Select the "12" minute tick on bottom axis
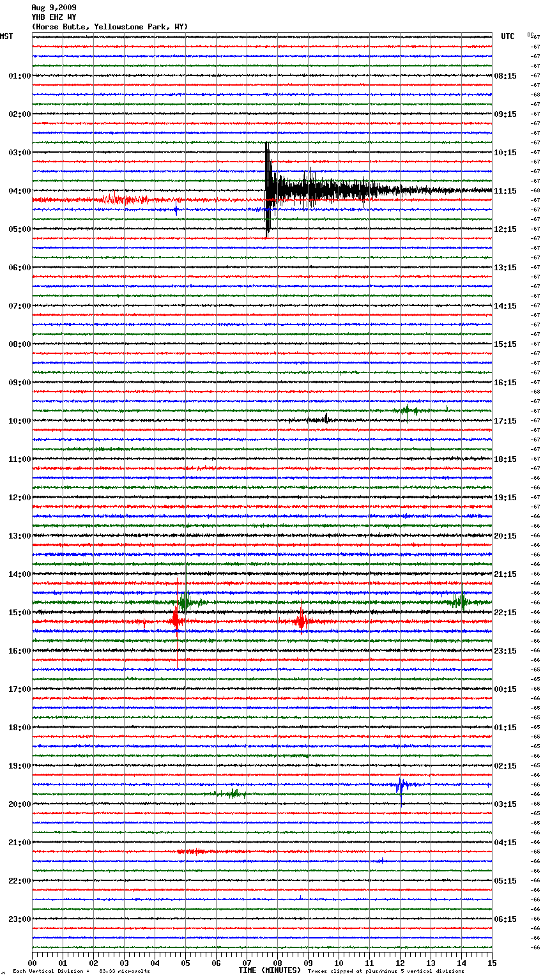Viewport: 543px width, 980px height. point(400,963)
